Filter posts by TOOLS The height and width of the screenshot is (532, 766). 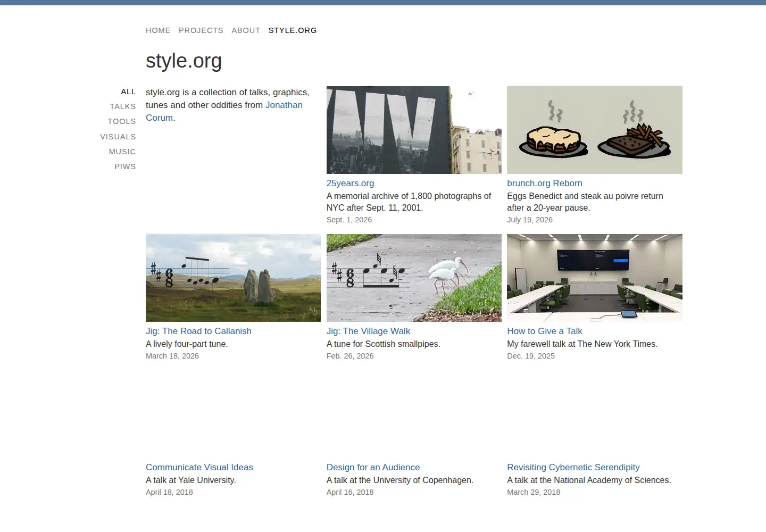122,121
